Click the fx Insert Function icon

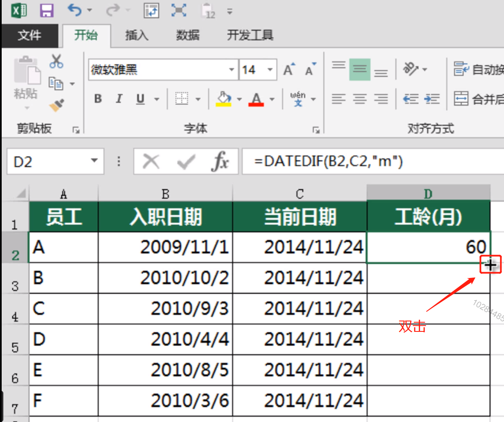(220, 161)
